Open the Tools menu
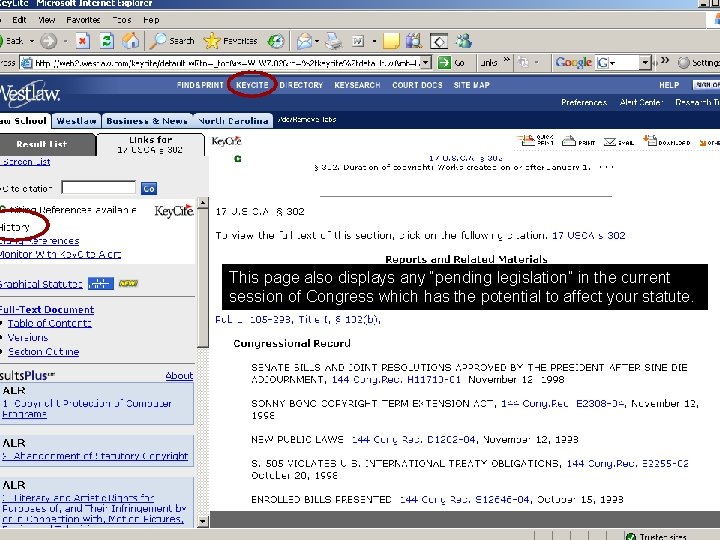 click(x=122, y=20)
